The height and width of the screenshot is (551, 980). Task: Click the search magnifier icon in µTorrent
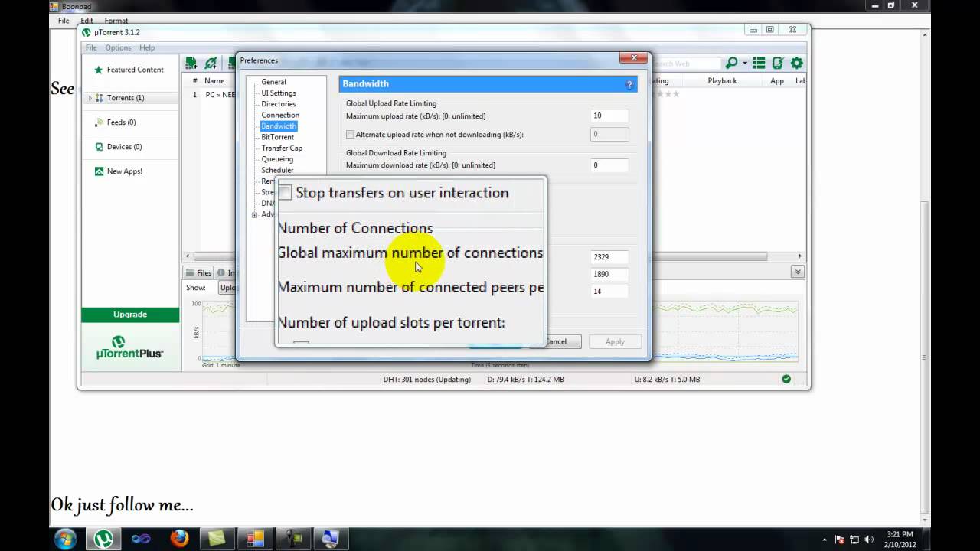pos(731,63)
